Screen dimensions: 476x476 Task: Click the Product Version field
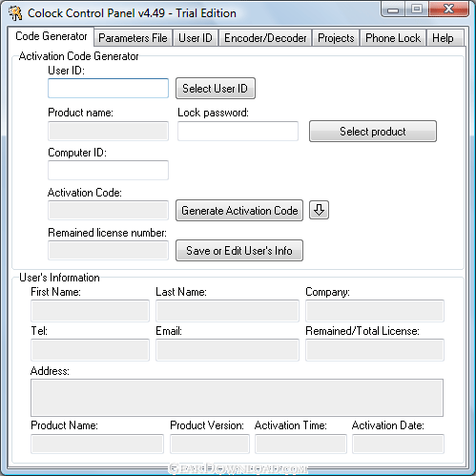(210, 444)
